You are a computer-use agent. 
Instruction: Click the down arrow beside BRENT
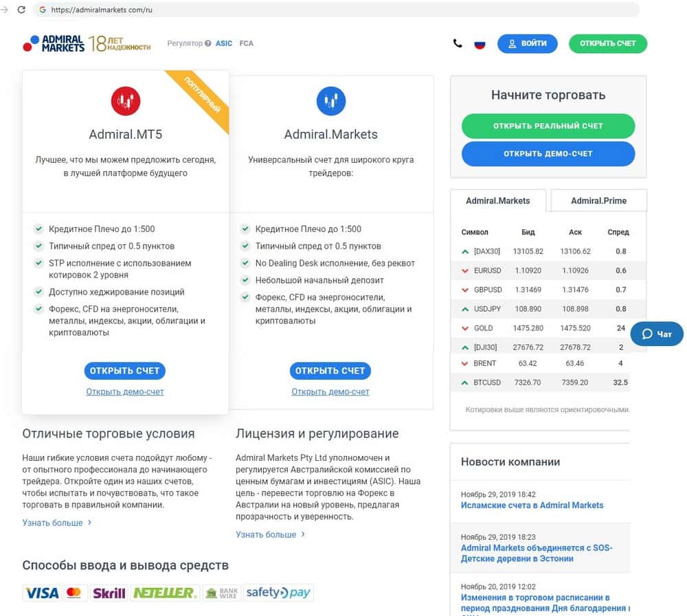(465, 363)
